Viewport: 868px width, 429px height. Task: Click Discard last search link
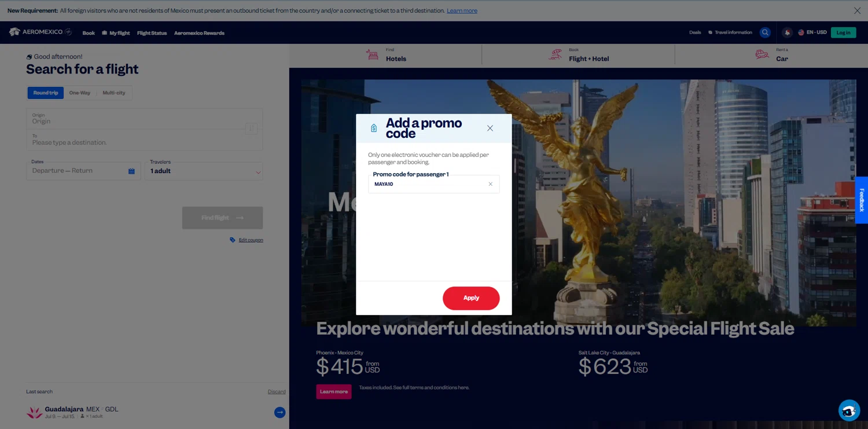coord(277,392)
